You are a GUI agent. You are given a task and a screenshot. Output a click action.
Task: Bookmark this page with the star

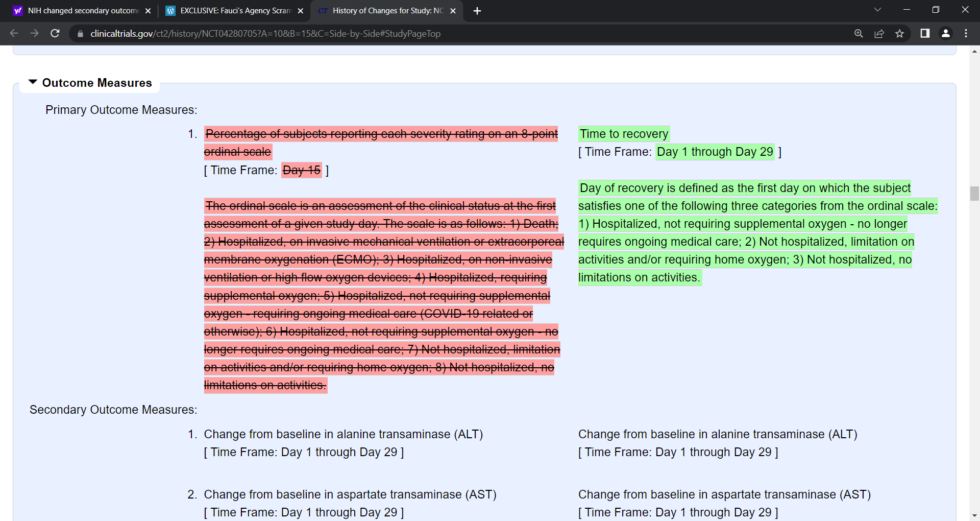(899, 33)
